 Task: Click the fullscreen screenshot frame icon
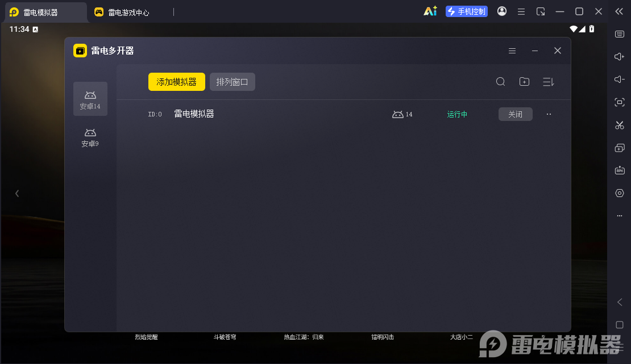click(620, 102)
